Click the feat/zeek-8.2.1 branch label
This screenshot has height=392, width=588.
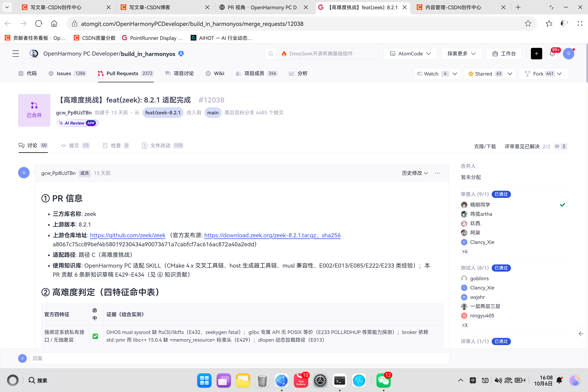pos(163,113)
